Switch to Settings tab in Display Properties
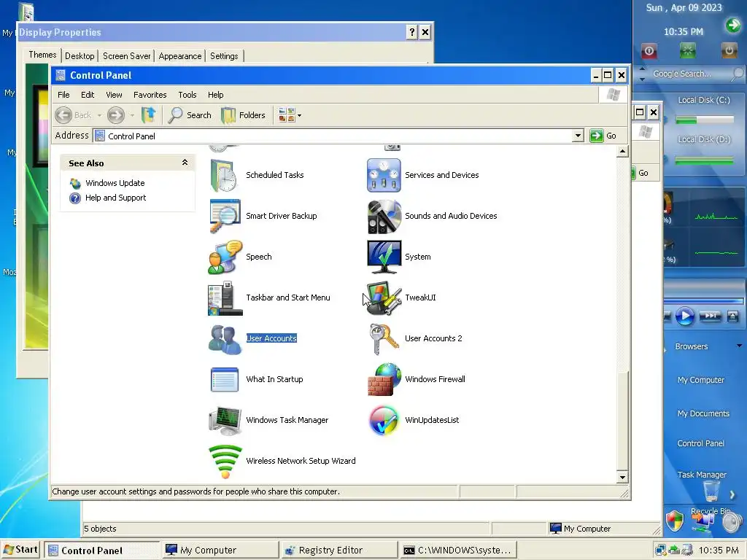This screenshot has height=560, width=747. pos(224,55)
